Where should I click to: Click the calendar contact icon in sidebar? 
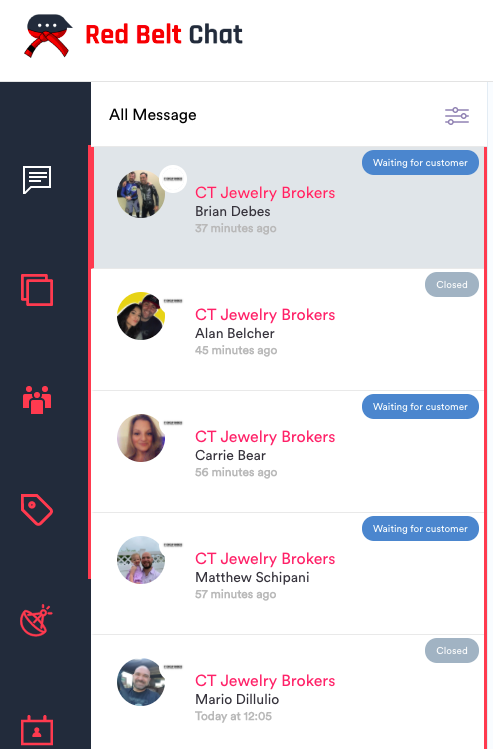[37, 730]
